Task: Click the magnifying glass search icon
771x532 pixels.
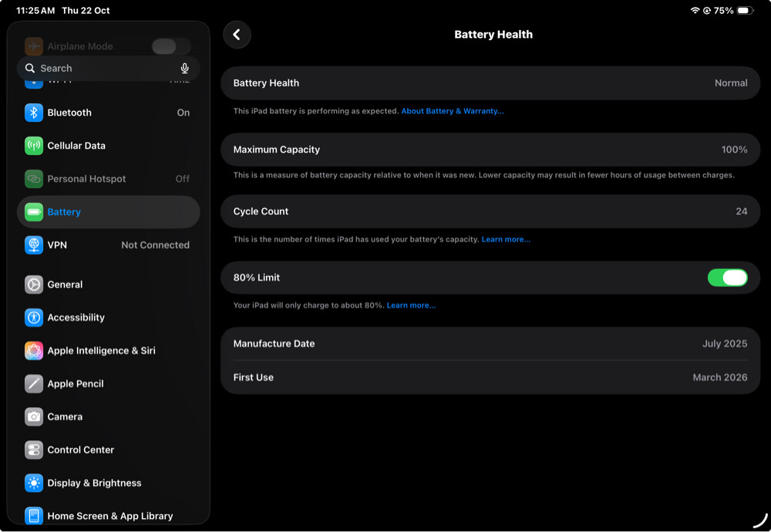Action: 30,69
